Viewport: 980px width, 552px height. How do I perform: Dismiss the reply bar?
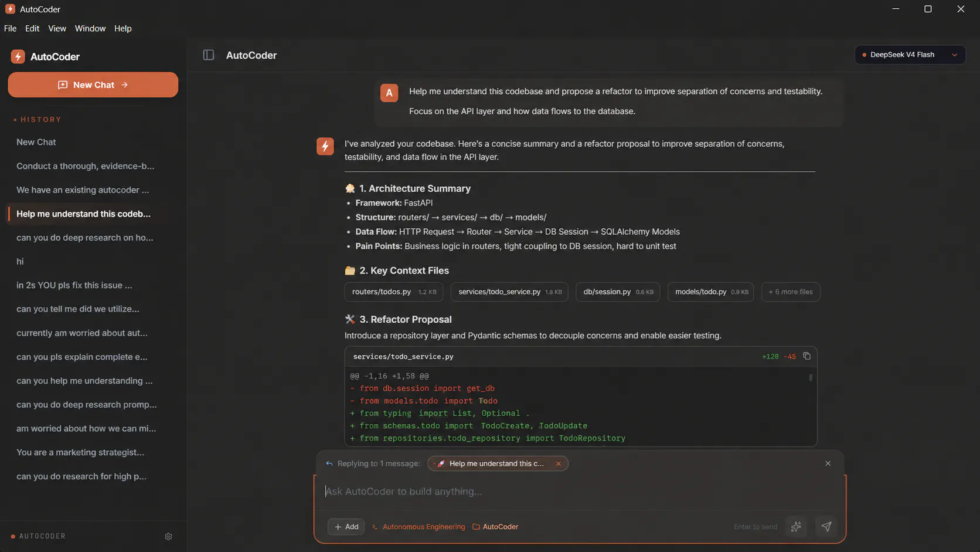tap(828, 463)
